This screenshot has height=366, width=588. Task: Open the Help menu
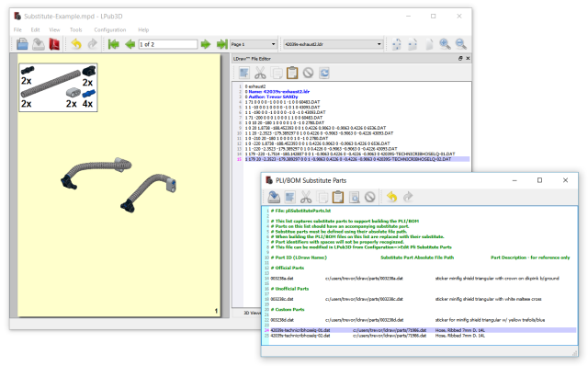click(143, 29)
